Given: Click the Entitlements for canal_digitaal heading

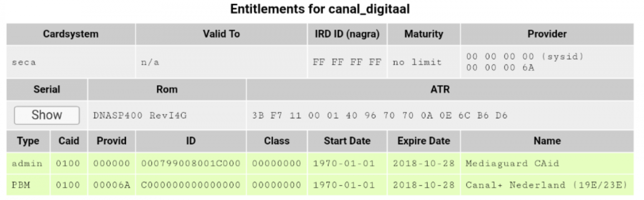Looking at the screenshot, I should [320, 9].
